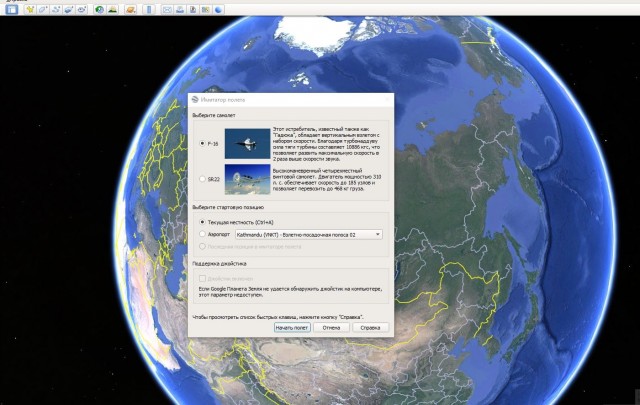640x405 pixels.
Task: Click the F-16 description text
Action: [327, 144]
